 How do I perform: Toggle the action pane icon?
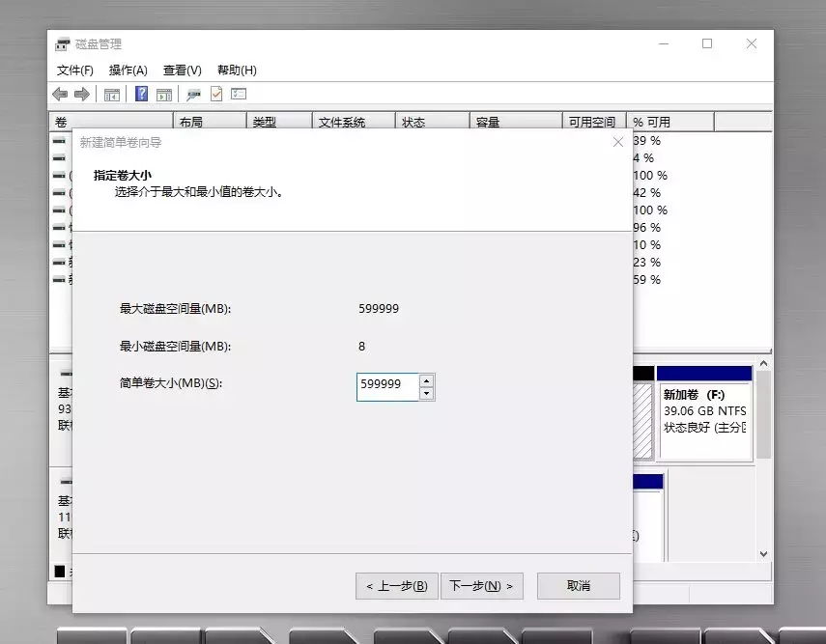pyautogui.click(x=162, y=94)
